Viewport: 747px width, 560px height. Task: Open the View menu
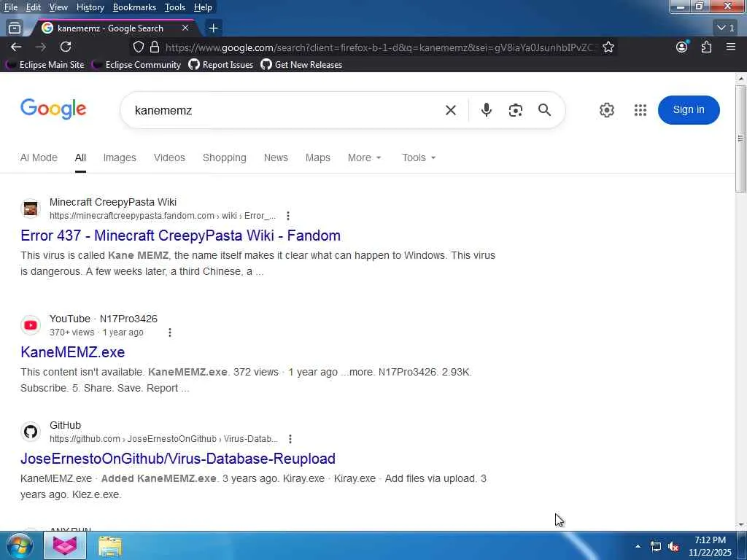[x=58, y=7]
